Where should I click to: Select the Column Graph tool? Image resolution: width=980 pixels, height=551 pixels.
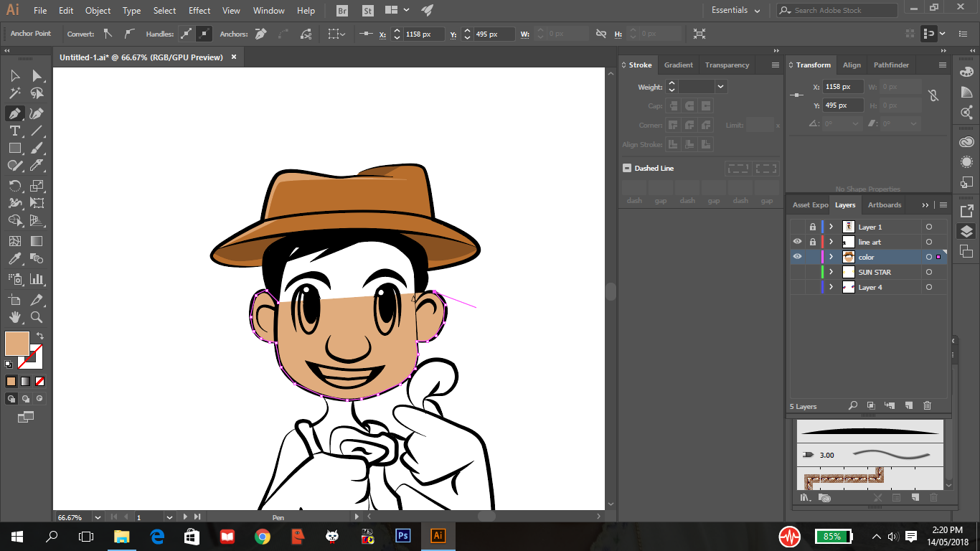pos(37,279)
